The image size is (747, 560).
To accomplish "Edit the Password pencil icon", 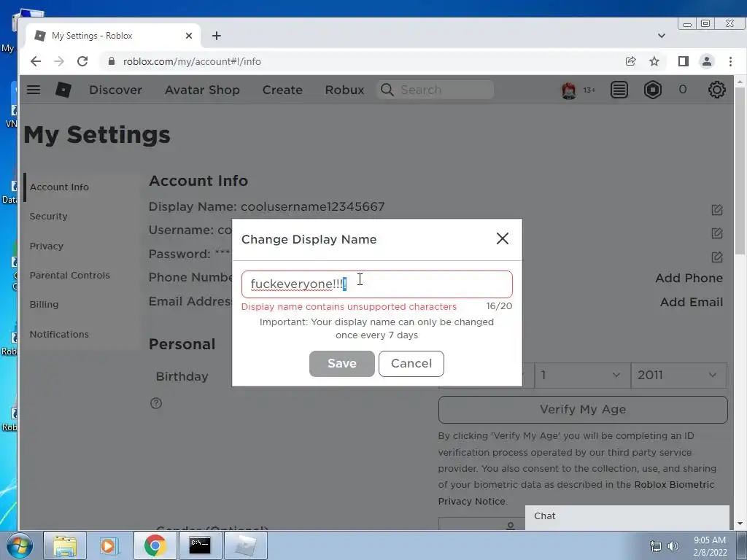I will click(716, 257).
